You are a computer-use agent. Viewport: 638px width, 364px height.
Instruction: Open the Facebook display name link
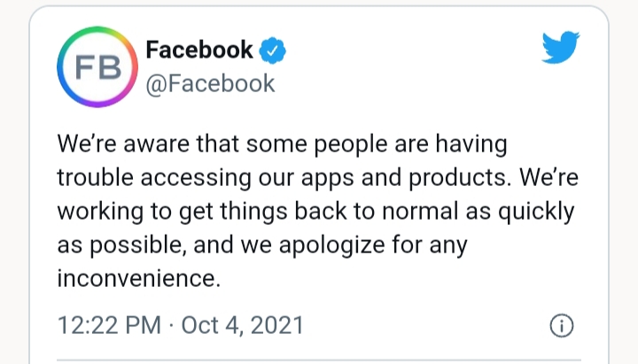point(198,50)
